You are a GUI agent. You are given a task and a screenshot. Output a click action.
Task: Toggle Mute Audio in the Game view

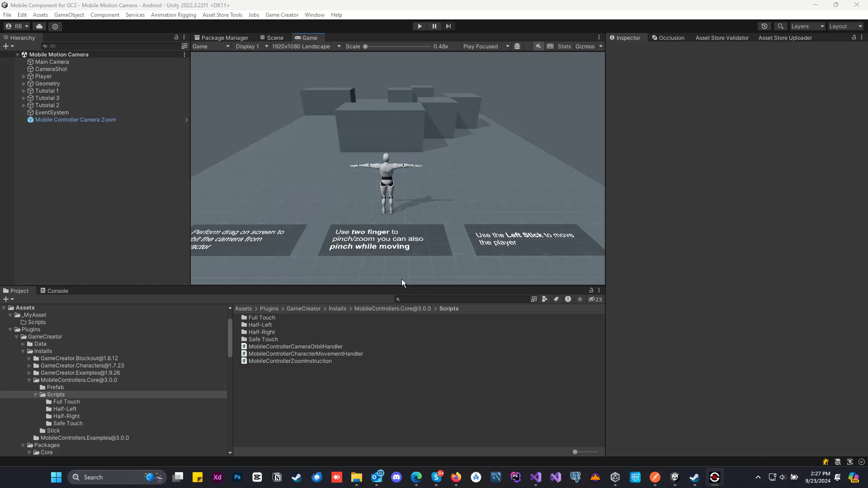(538, 46)
